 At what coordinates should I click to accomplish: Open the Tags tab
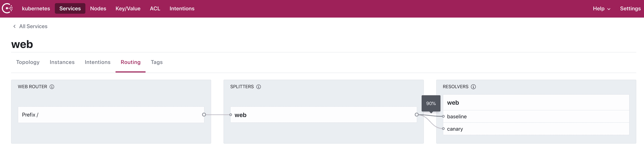click(156, 62)
